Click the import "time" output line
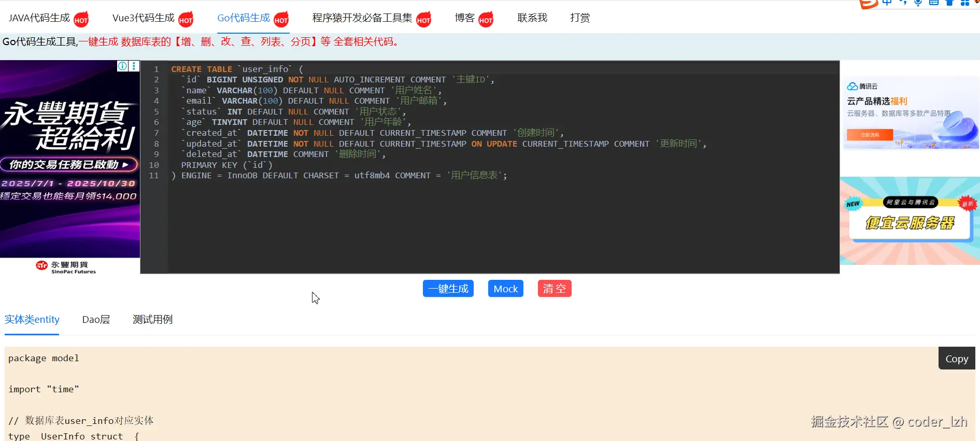The height and width of the screenshot is (441, 980). click(44, 389)
